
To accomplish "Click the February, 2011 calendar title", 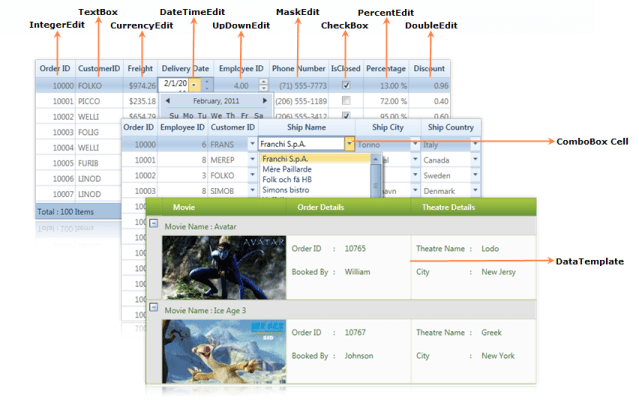I will click(216, 101).
